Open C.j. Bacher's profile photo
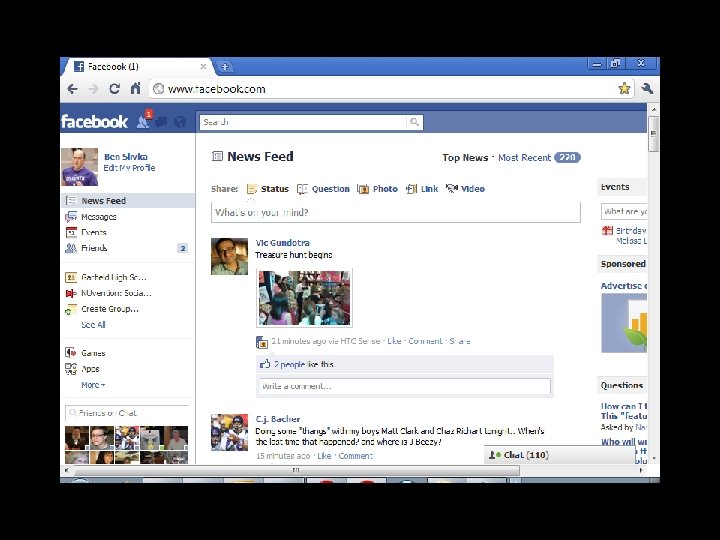 (x=229, y=432)
